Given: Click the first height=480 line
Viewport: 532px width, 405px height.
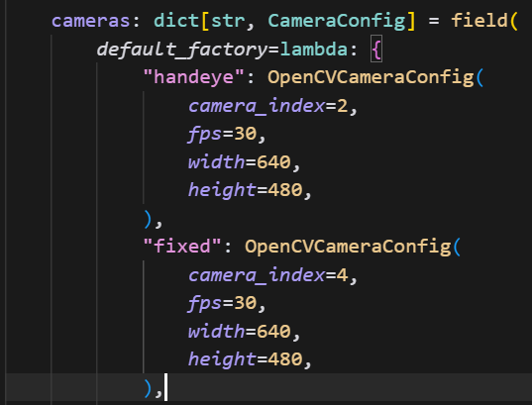Looking at the screenshot, I should (250, 190).
